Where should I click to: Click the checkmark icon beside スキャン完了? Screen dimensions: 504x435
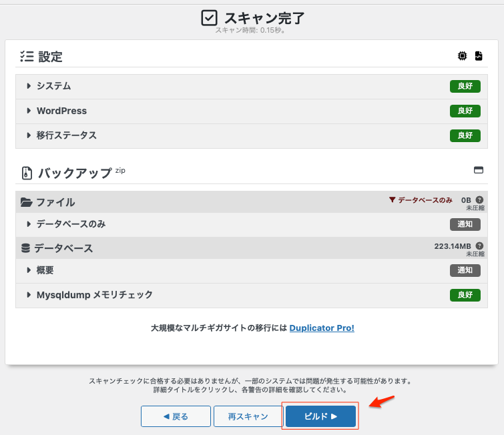pos(210,18)
